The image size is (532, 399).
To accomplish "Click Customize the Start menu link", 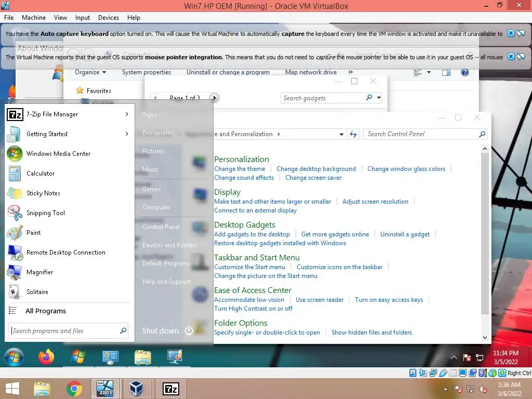I will 249,267.
